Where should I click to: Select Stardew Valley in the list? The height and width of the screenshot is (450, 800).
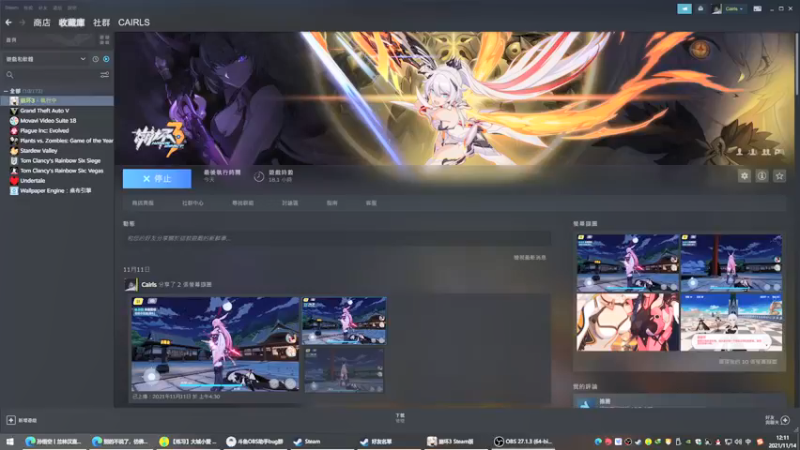click(39, 151)
